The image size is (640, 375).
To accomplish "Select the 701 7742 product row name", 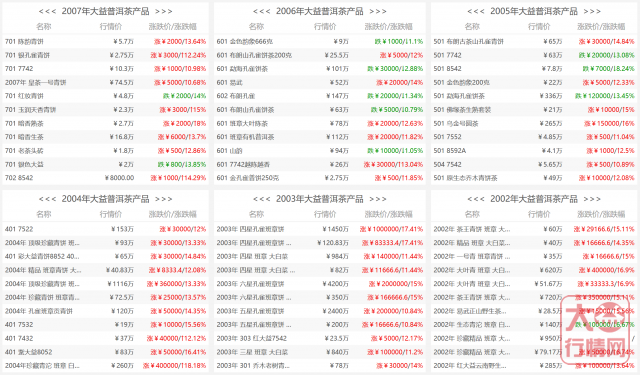I will coord(19,69).
